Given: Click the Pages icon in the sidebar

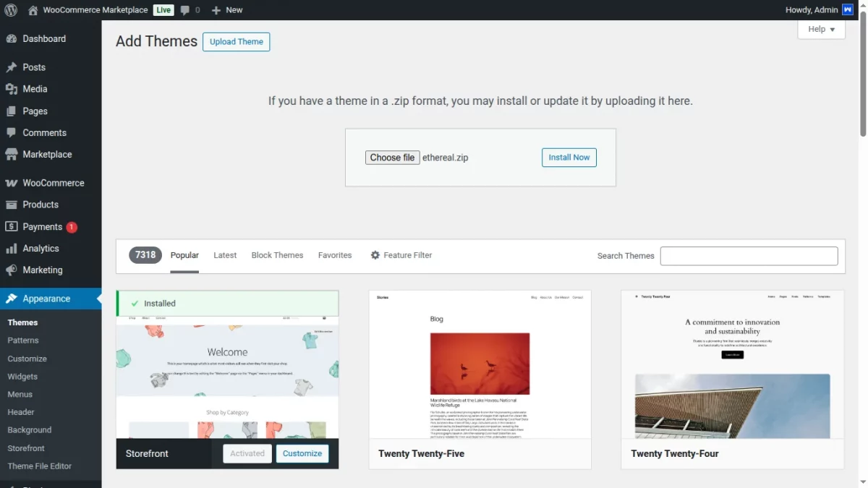Looking at the screenshot, I should (11, 111).
